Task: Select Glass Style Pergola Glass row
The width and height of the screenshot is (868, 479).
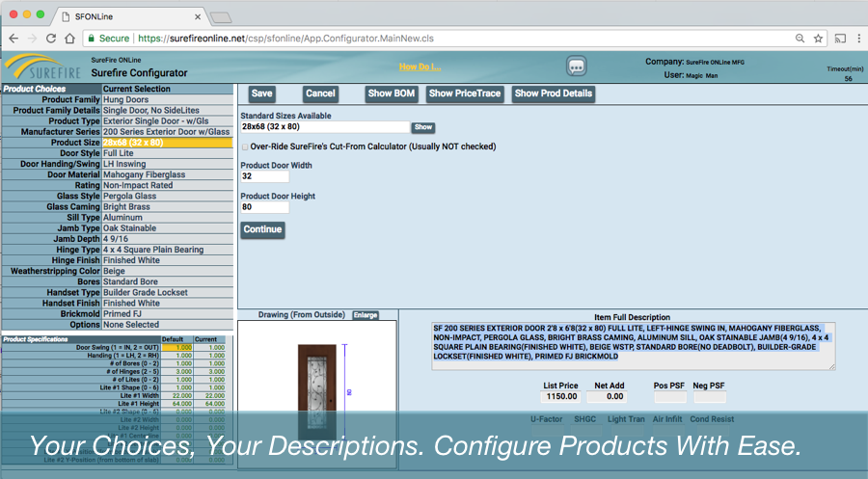Action: [x=118, y=196]
